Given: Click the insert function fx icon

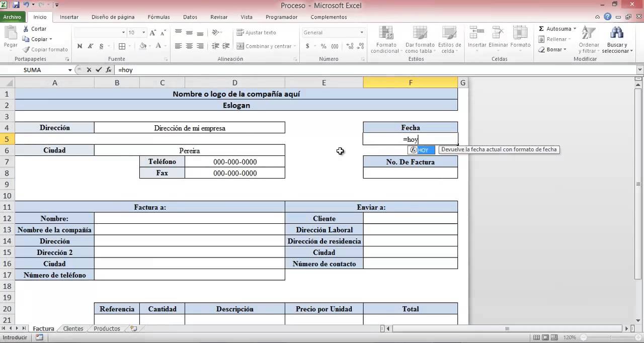Looking at the screenshot, I should coord(109,70).
